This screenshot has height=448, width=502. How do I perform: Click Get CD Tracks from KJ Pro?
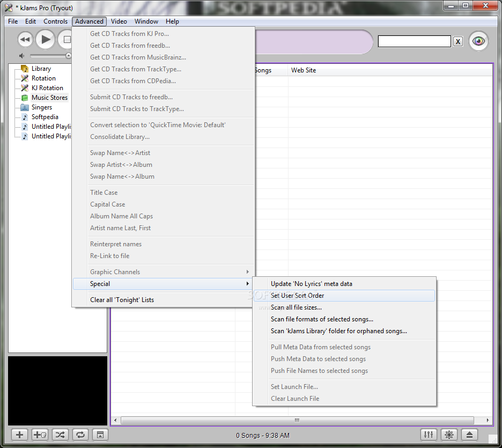(x=163, y=34)
